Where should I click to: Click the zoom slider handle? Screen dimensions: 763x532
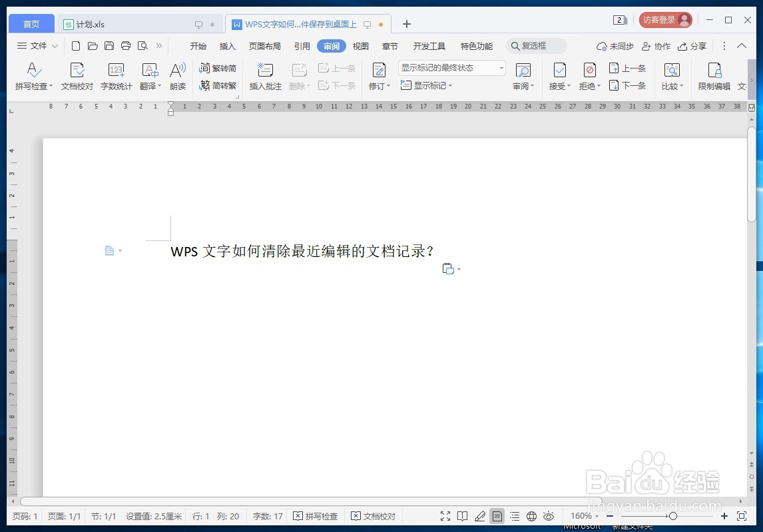(672, 516)
